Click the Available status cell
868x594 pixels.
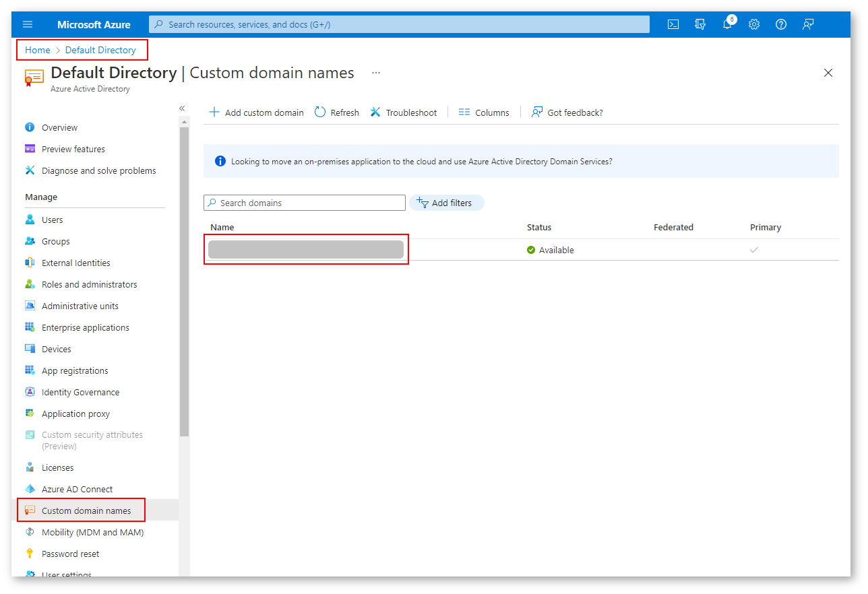point(551,250)
